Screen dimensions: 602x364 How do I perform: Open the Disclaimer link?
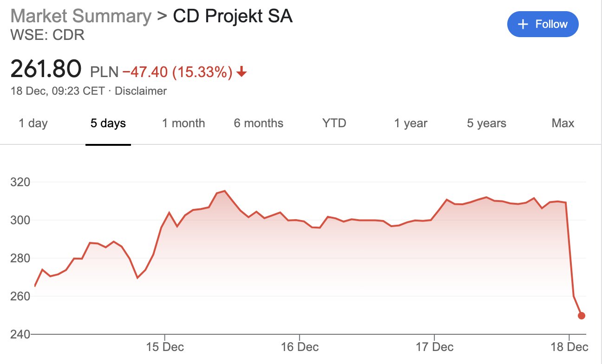click(x=141, y=91)
